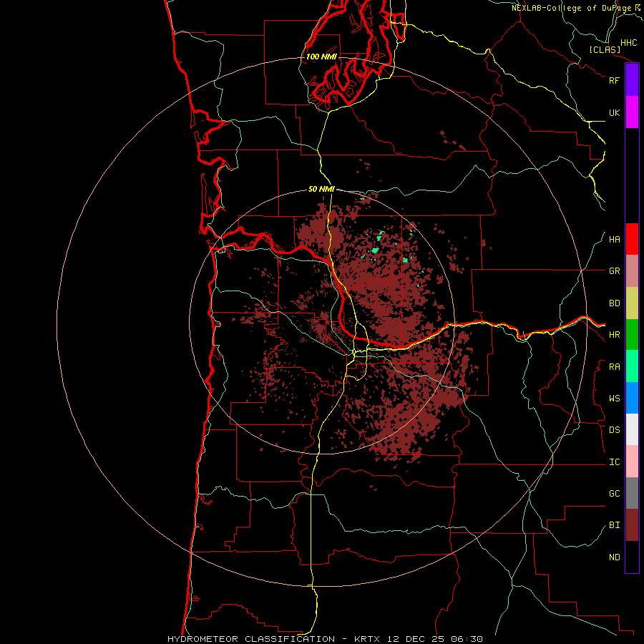Click the light pink IC legend swatch

point(632,462)
